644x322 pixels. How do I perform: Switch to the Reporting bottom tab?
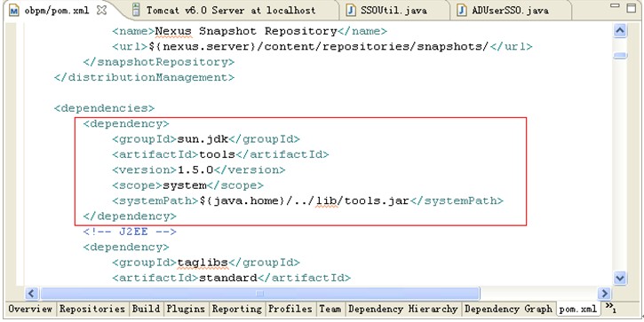point(237,309)
